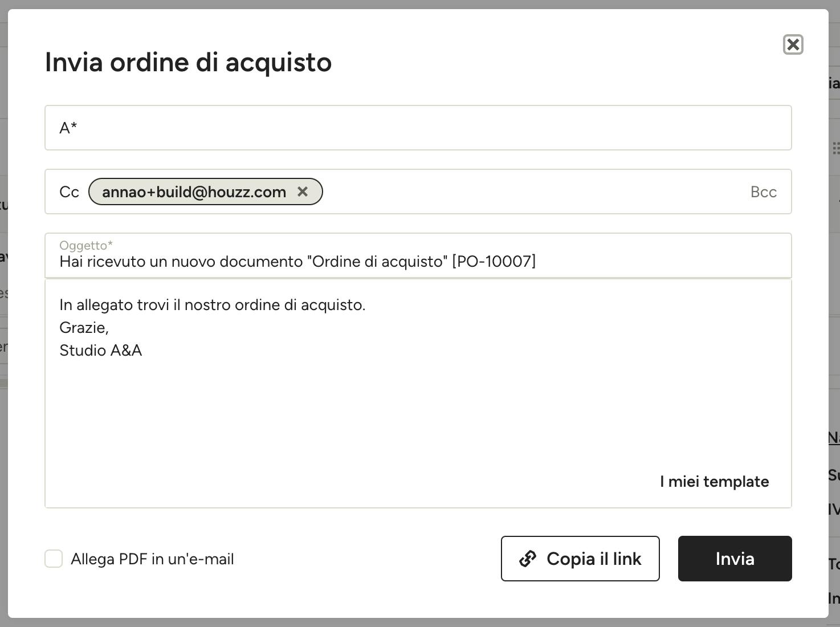Select the annao+build@houzz.com Cc chip
This screenshot has width=840, height=627.
click(194, 192)
